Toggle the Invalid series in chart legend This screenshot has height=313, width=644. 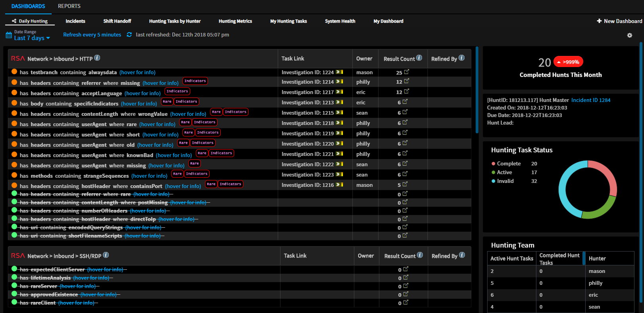coord(505,181)
